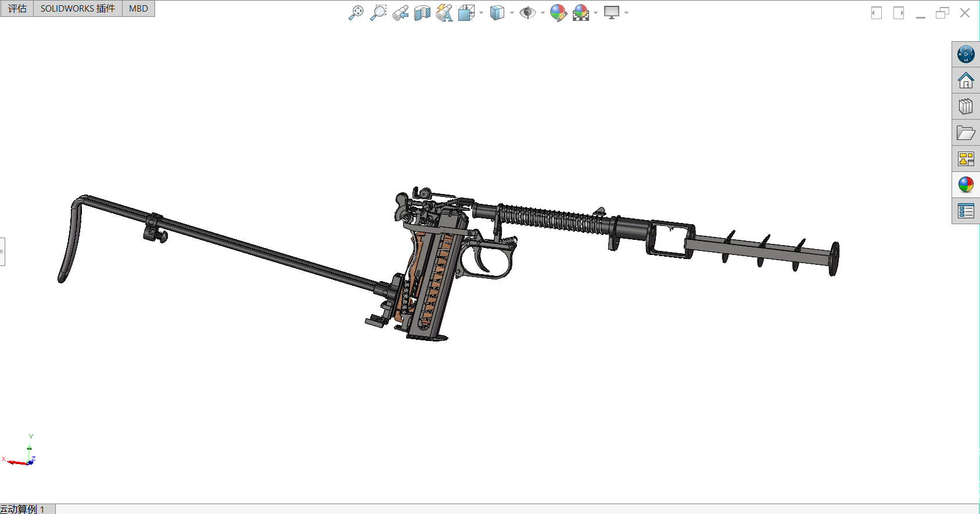Open the MBD tab

(138, 9)
